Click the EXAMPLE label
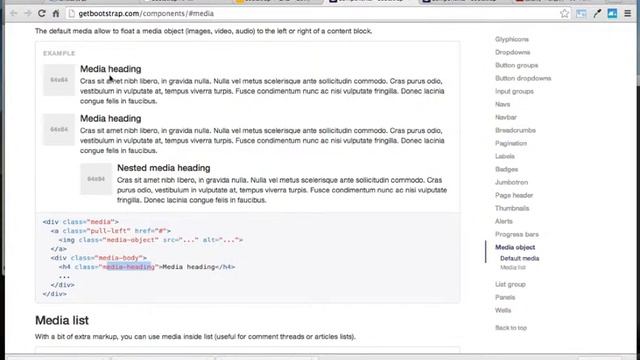The image size is (640, 360). point(59,53)
